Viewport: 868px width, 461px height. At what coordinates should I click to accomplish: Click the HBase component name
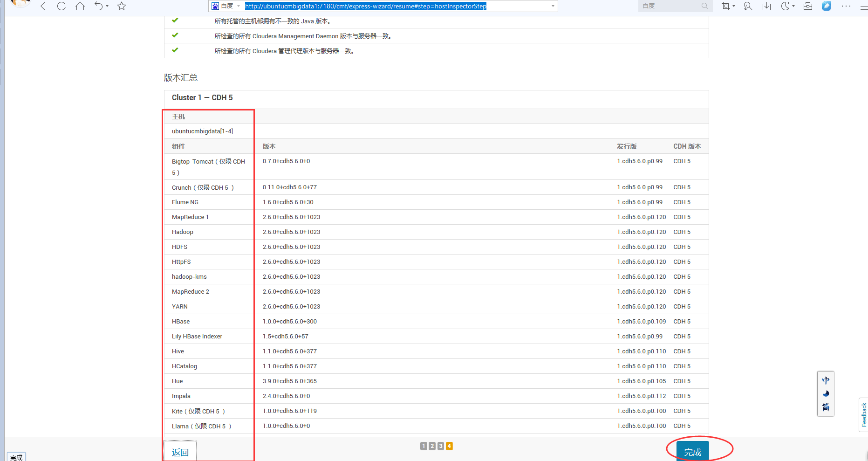click(181, 321)
